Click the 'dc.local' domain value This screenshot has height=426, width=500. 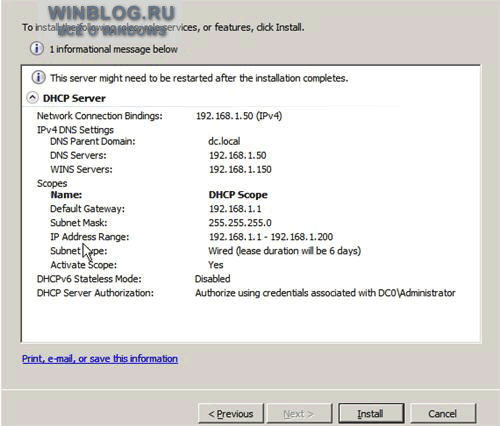point(224,141)
